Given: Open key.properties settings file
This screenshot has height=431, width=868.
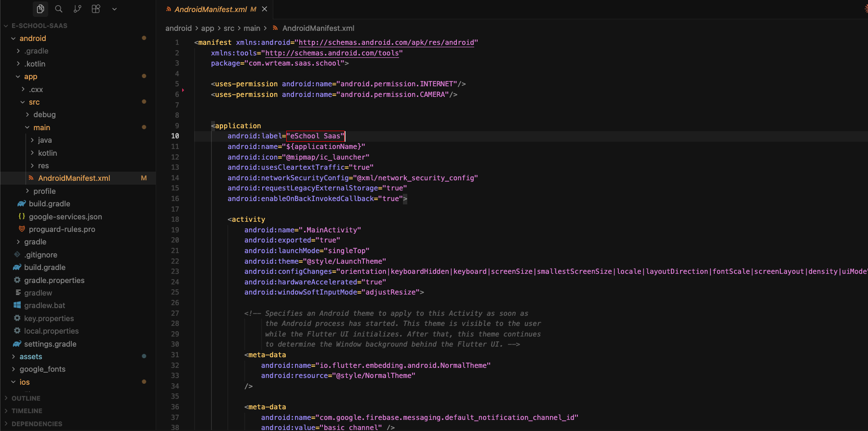Looking at the screenshot, I should (x=49, y=318).
